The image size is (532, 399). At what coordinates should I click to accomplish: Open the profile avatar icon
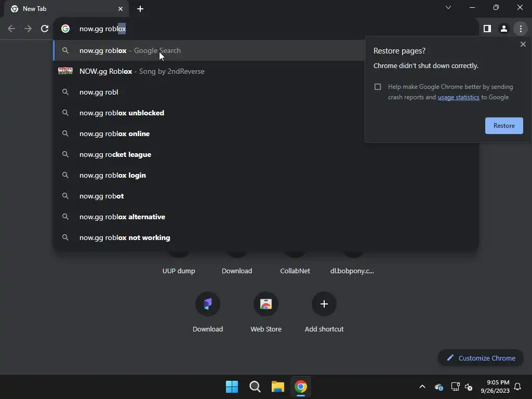pyautogui.click(x=504, y=29)
